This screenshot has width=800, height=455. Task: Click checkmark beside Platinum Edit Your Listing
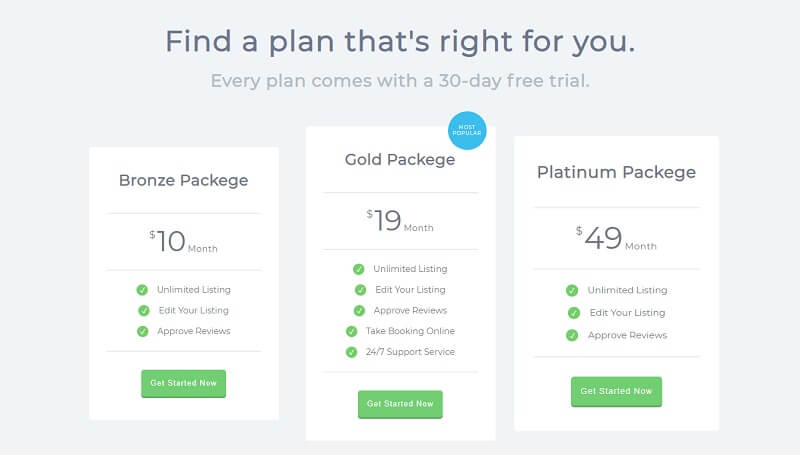(x=574, y=313)
